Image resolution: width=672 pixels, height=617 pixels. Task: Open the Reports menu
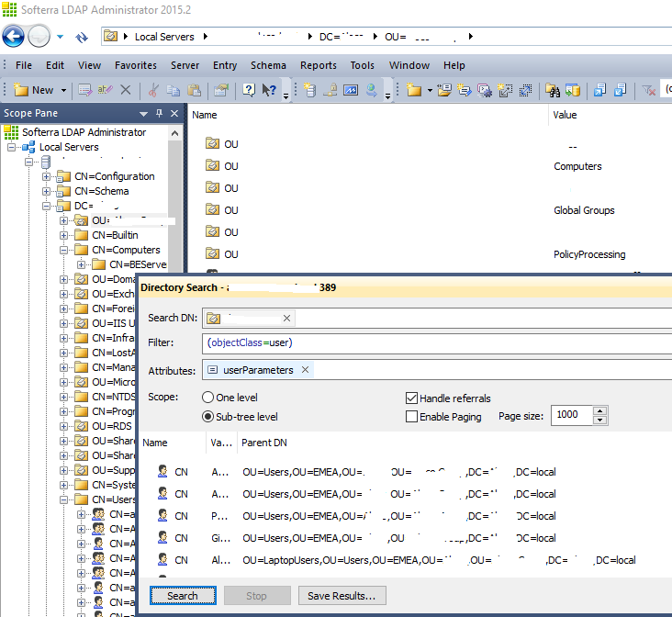pyautogui.click(x=318, y=65)
